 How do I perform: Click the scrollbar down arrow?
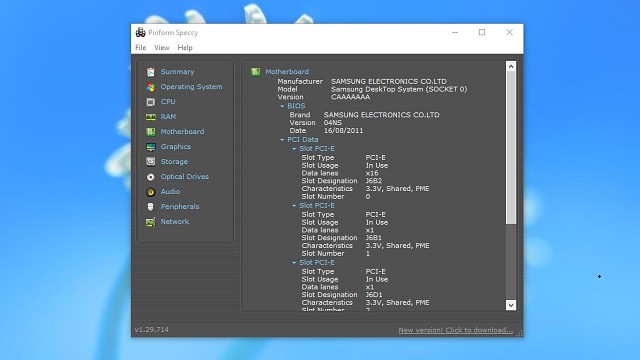pyautogui.click(x=511, y=305)
